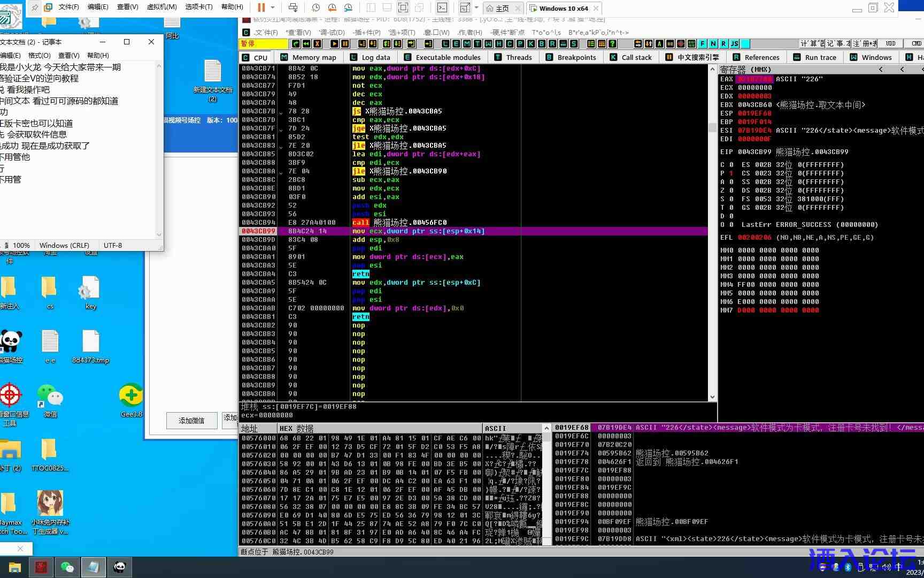Expand VMware view mode dropdown arrow

[475, 7]
